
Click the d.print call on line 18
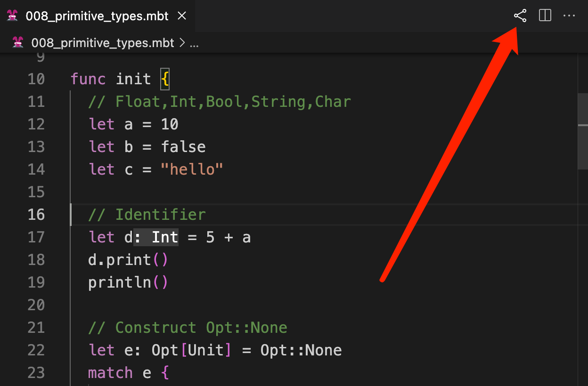[120, 260]
